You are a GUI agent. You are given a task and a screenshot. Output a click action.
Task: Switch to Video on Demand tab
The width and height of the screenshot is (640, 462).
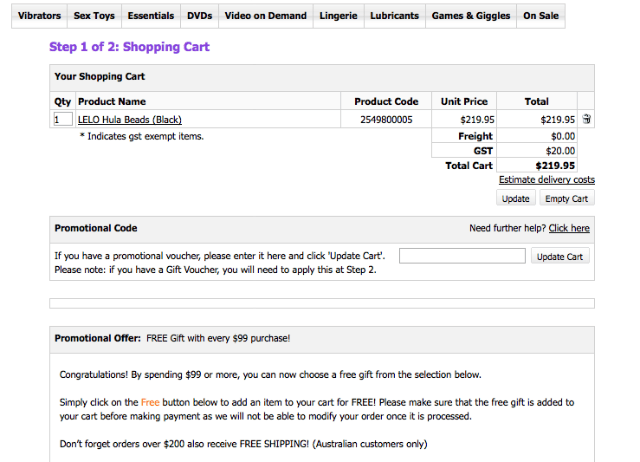pyautogui.click(x=265, y=16)
